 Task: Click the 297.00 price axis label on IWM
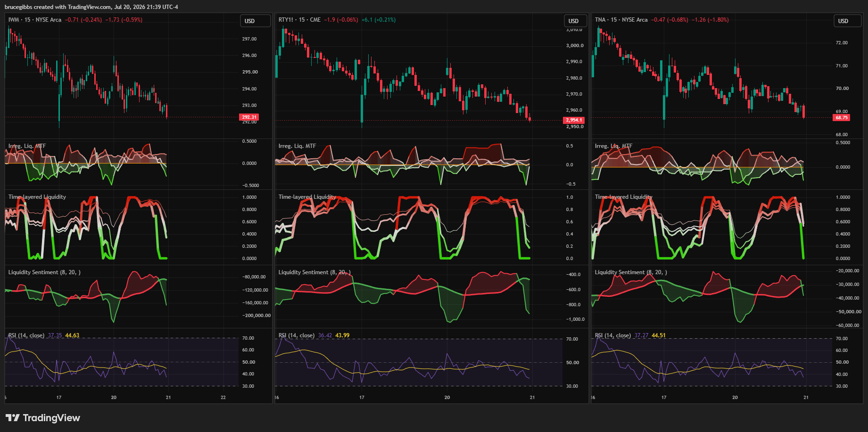[249, 39]
